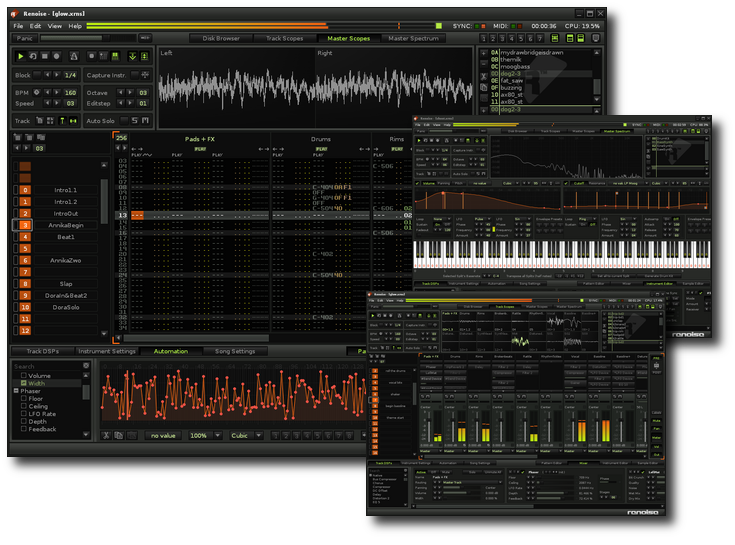Image resolution: width=735 pixels, height=545 pixels.
Task: Select the AnnikaBegin sequence entry
Action: click(66, 225)
